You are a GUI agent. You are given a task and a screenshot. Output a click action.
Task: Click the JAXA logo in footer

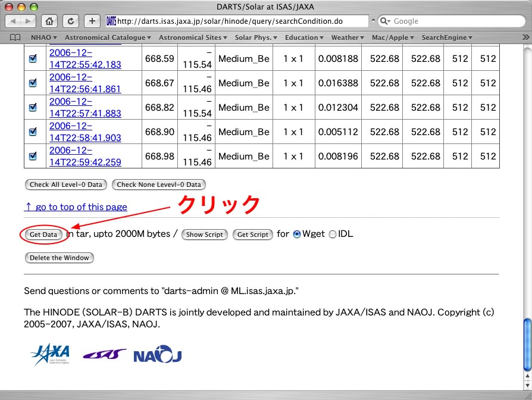[x=50, y=355]
